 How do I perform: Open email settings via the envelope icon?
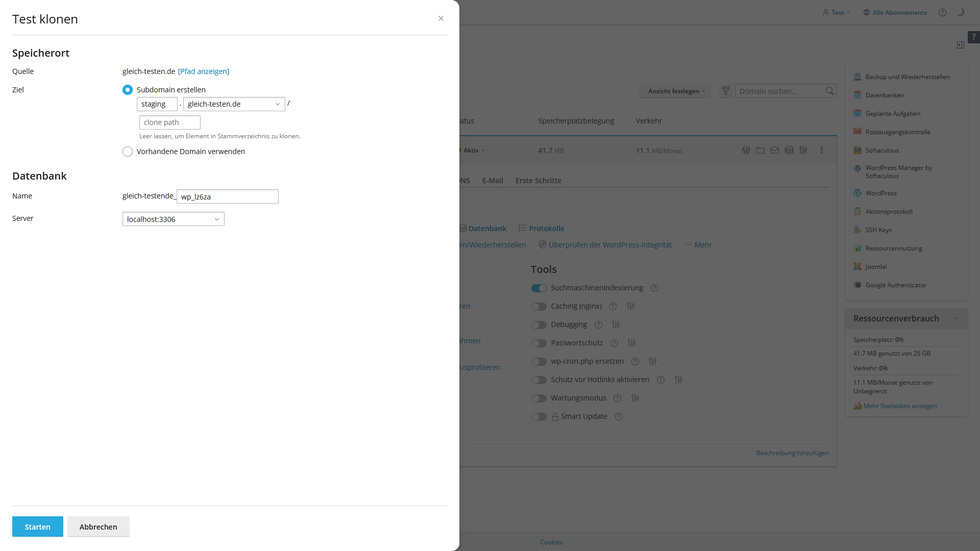775,150
